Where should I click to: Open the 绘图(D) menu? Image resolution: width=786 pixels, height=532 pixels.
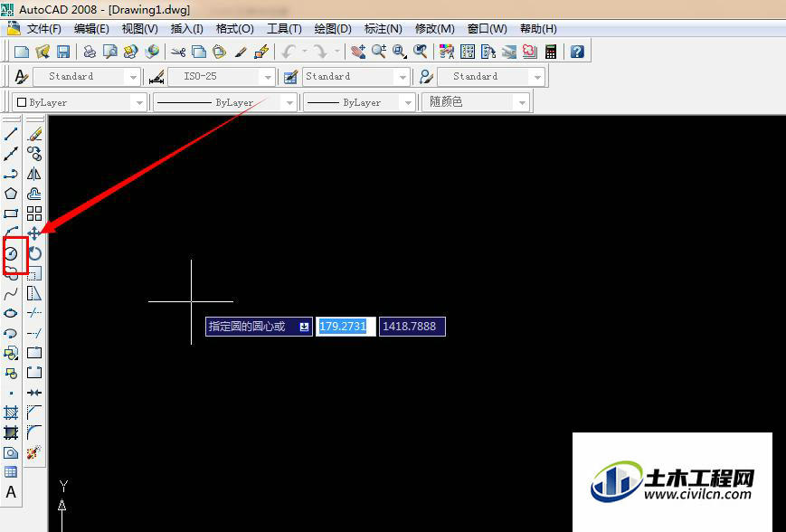point(333,29)
